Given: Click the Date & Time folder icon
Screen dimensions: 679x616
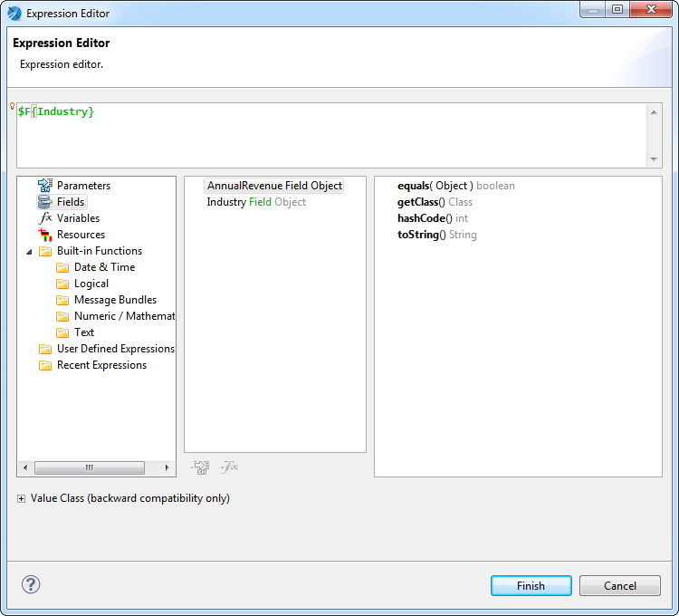Looking at the screenshot, I should (x=62, y=267).
